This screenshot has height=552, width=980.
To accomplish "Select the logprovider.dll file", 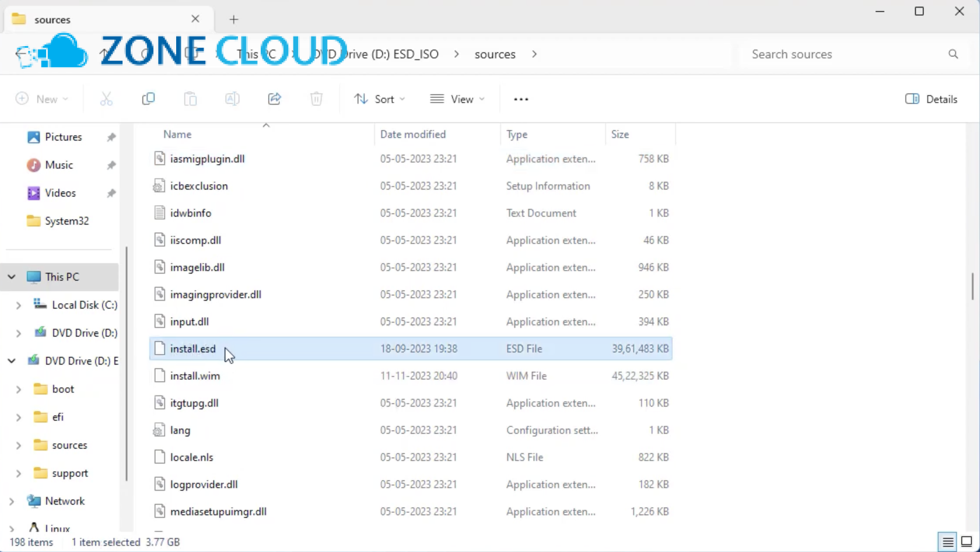I will tap(204, 484).
